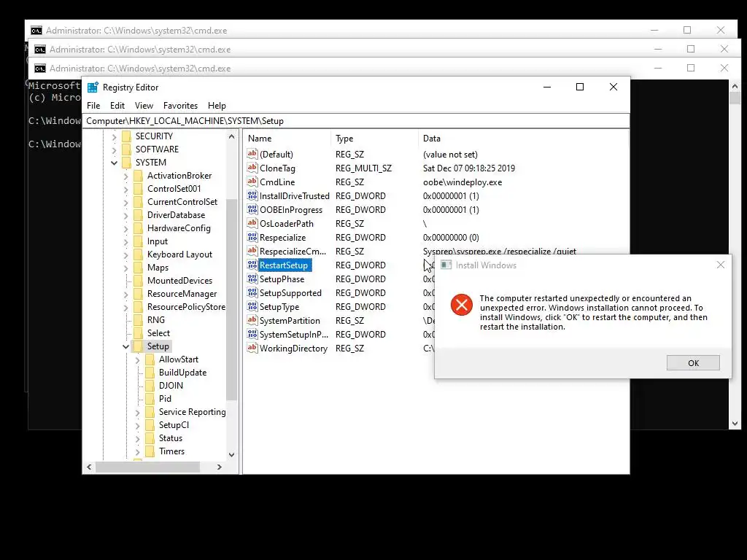
Task: Select the Respecialize DWORD icon
Action: click(252, 237)
